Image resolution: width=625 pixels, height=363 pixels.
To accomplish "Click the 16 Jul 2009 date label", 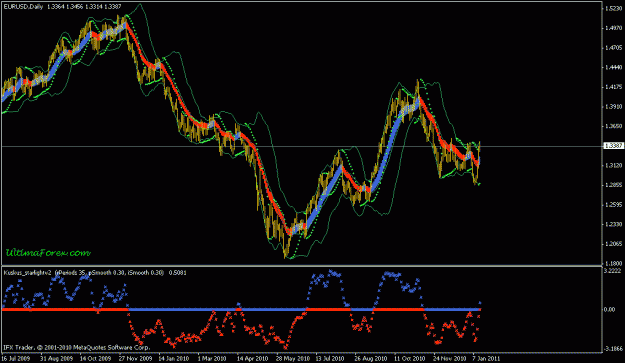I will (16, 358).
